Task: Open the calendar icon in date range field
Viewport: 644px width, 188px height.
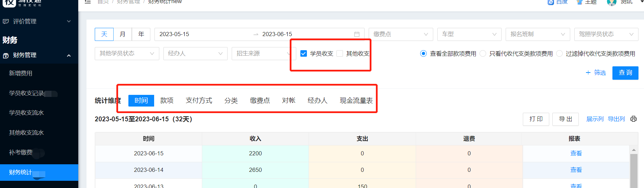Action: [357, 34]
